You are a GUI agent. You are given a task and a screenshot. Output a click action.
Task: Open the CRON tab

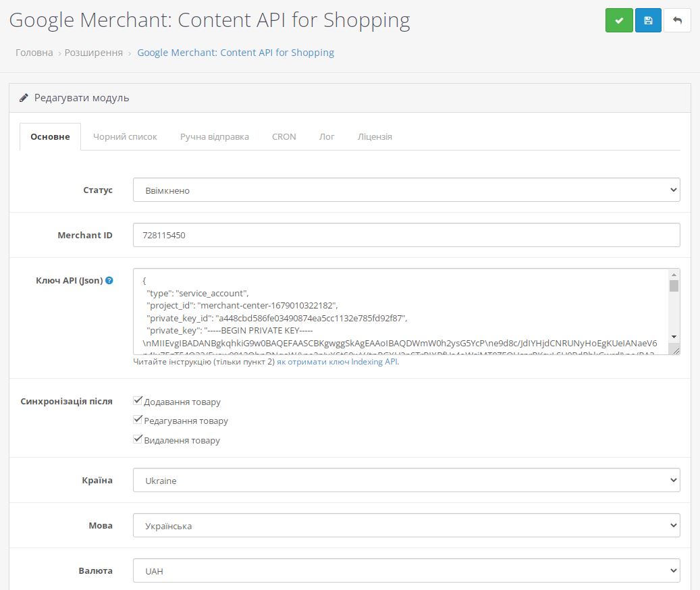coord(284,136)
